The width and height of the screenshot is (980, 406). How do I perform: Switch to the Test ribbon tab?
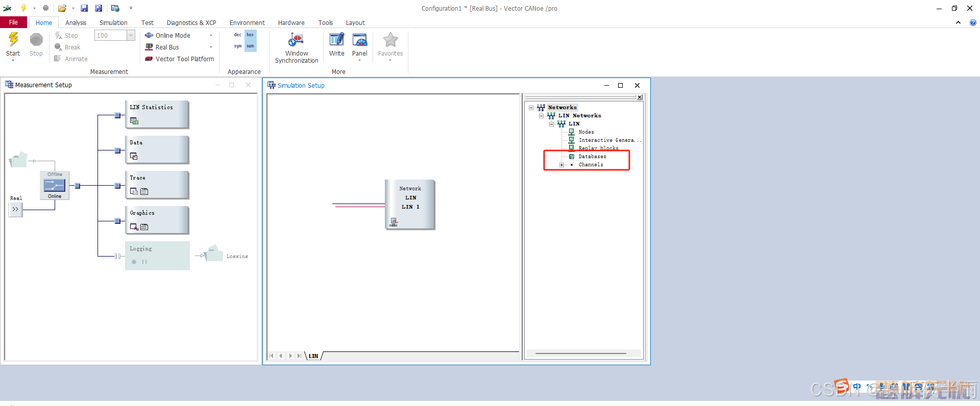click(147, 22)
